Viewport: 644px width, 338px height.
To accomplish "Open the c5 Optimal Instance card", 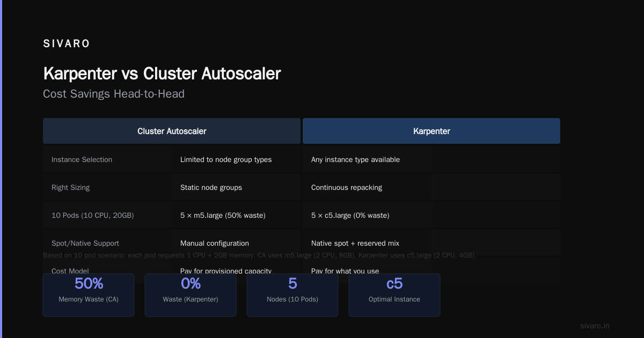I will click(394, 295).
